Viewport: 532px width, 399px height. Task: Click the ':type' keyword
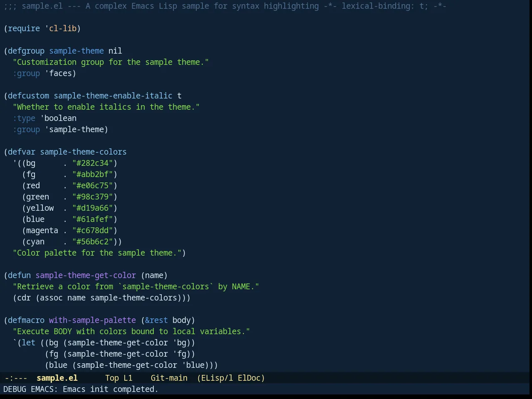point(24,118)
